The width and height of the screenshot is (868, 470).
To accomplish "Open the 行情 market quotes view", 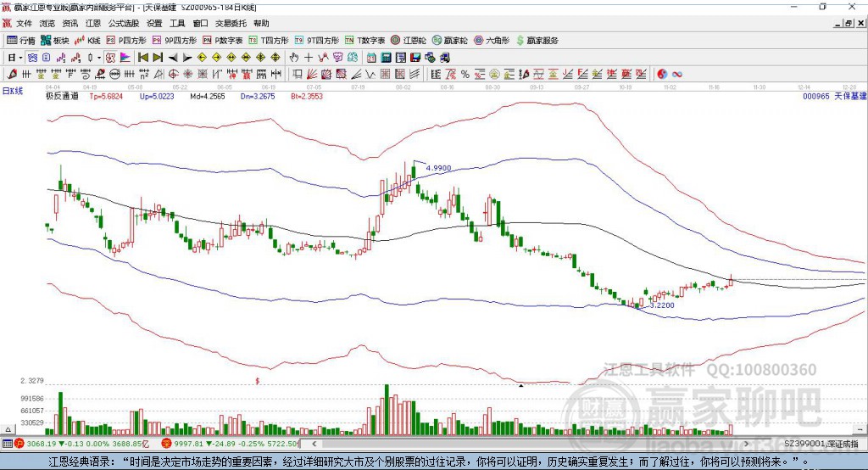I will pos(20,41).
